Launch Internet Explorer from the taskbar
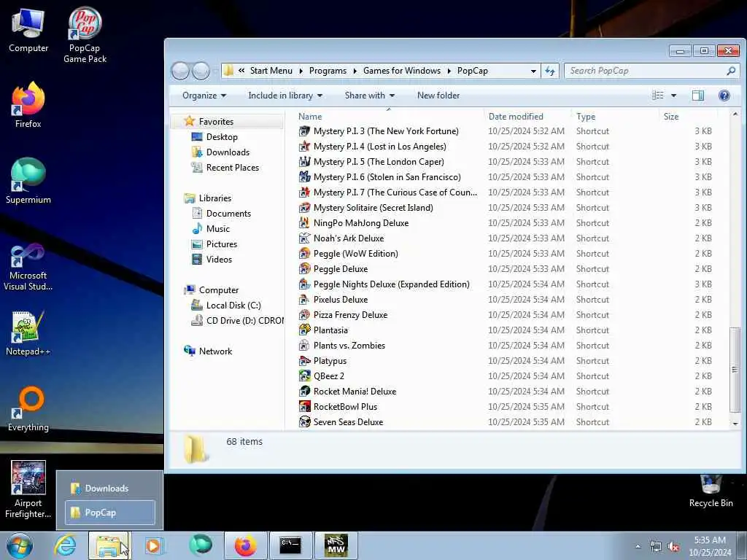The height and width of the screenshot is (560, 747). [x=65, y=545]
